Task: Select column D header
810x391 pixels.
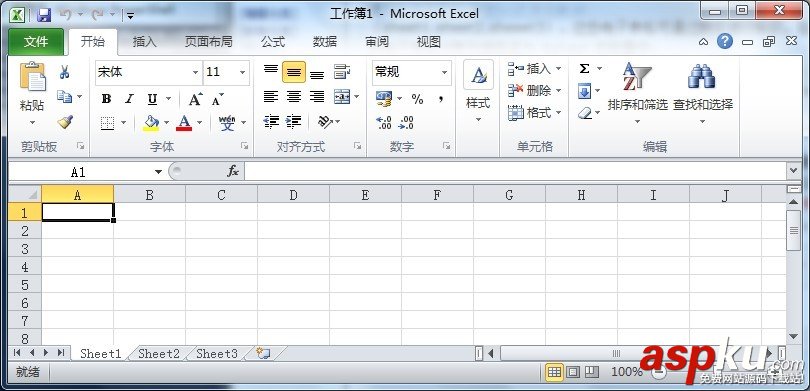Action: pyautogui.click(x=293, y=195)
